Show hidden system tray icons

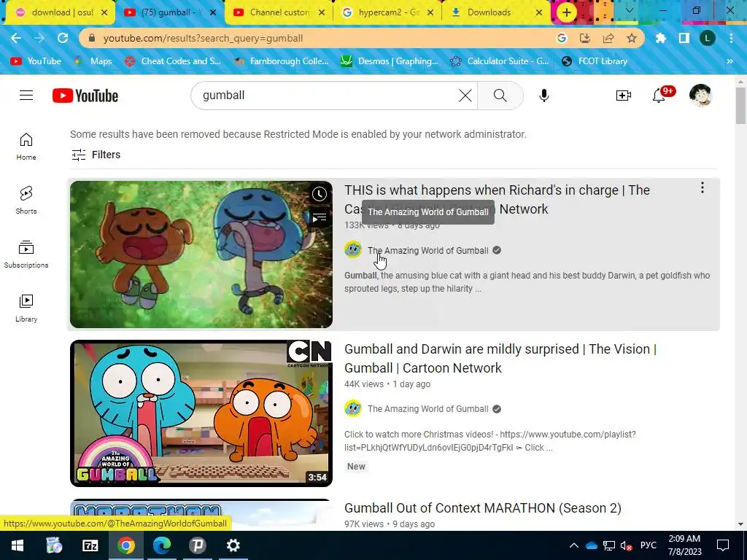(574, 545)
